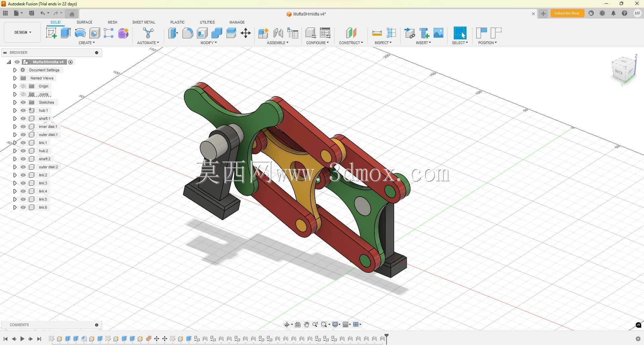Open the MODIFY dropdown menu
This screenshot has height=345, width=644.
(209, 43)
